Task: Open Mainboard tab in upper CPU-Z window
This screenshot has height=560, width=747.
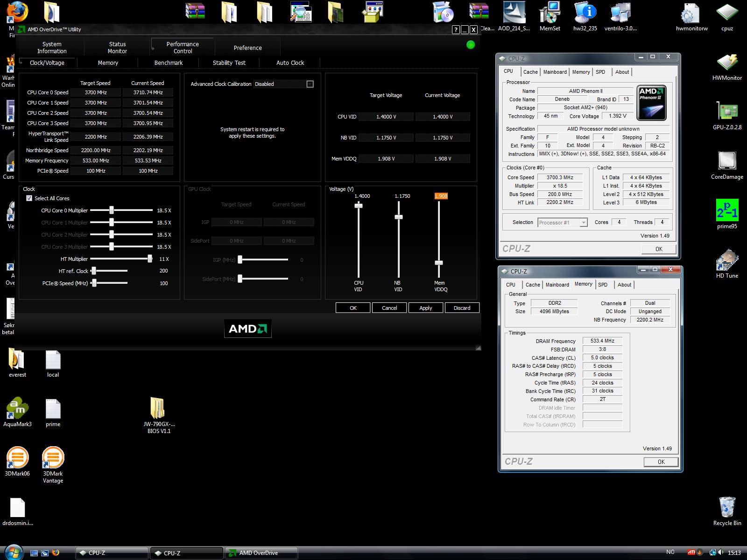Action: [555, 72]
